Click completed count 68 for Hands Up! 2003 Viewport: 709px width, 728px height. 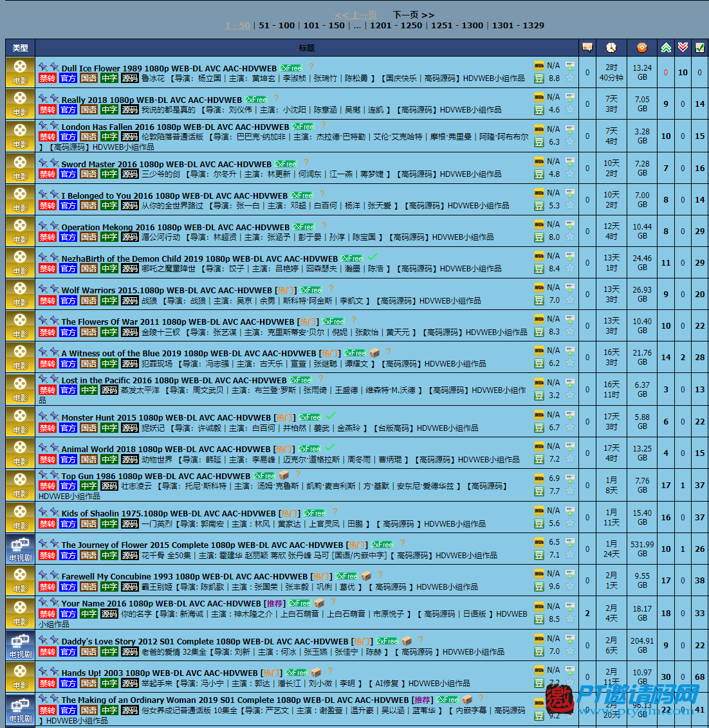click(x=700, y=677)
